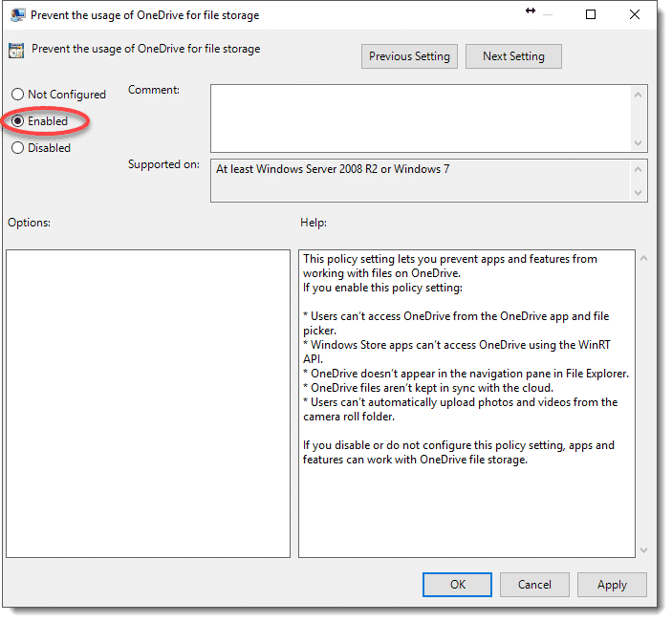Go to Previous Setting
Viewport: 672px width, 622px height.
[409, 56]
